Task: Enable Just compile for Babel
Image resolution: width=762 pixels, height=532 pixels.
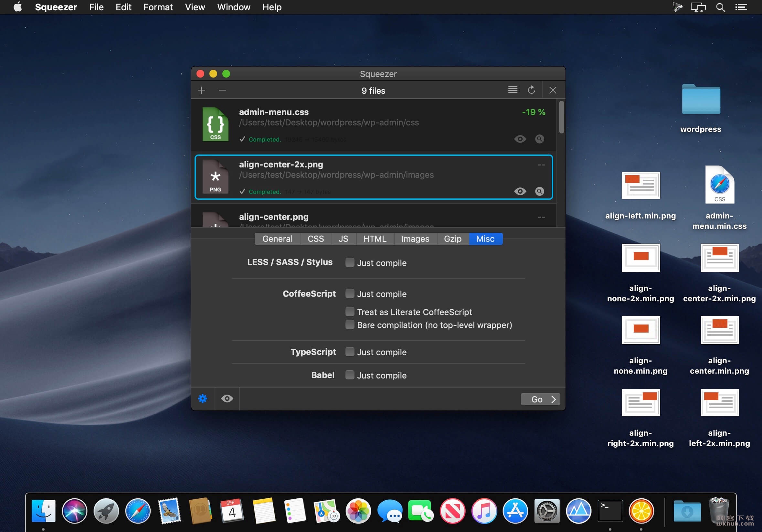Action: pyautogui.click(x=350, y=375)
